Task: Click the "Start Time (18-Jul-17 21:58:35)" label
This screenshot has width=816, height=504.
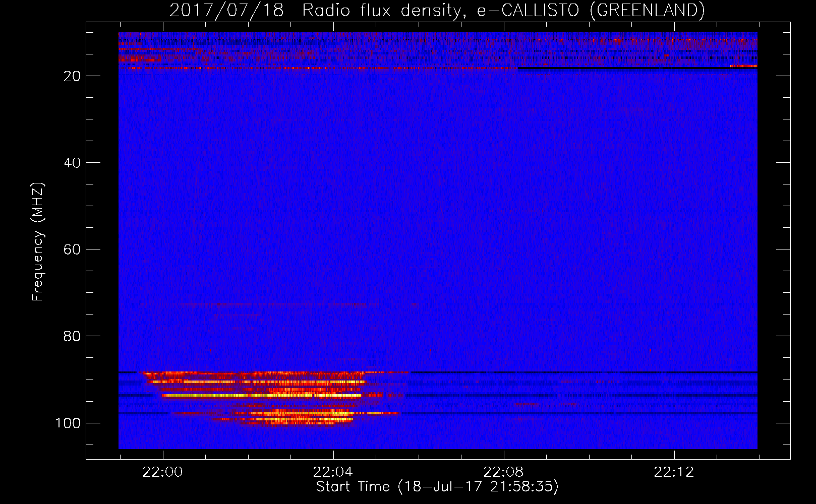Action: [437, 487]
